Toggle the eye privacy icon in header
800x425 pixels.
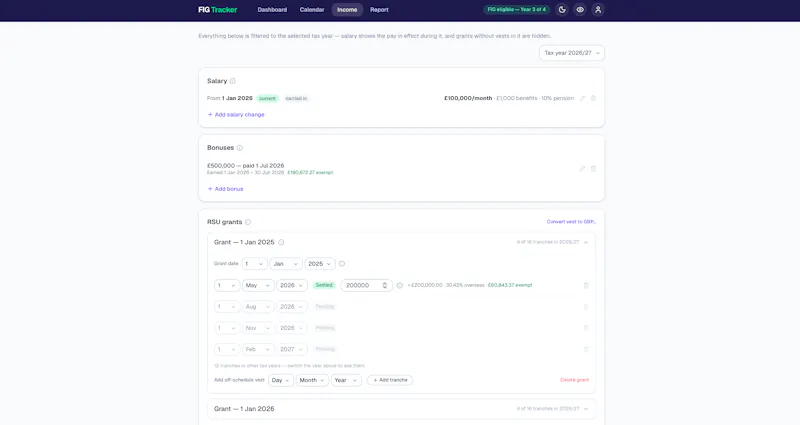tap(580, 10)
